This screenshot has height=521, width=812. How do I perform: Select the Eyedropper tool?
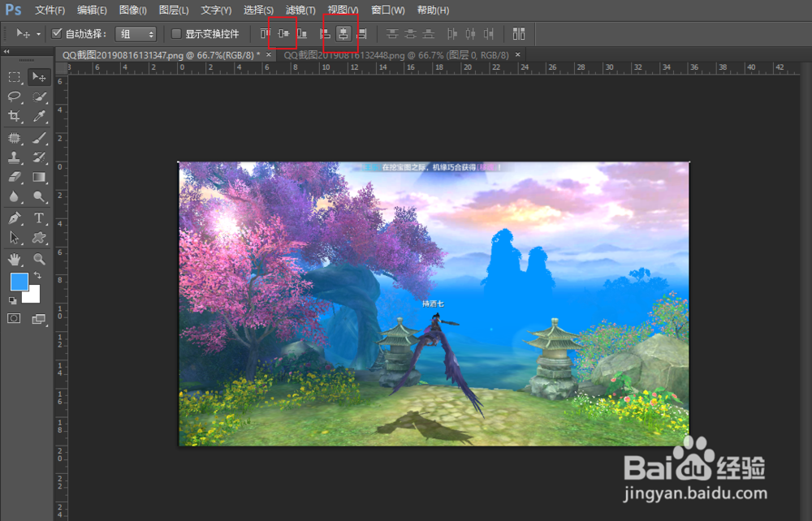39,116
